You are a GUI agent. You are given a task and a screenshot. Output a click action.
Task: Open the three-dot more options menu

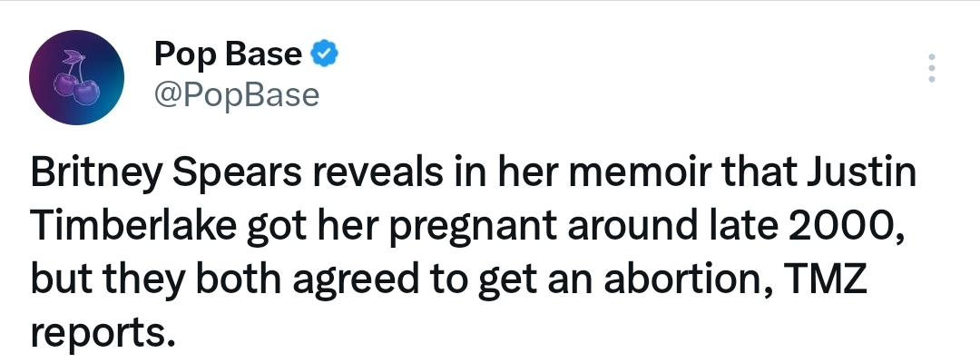tap(931, 69)
